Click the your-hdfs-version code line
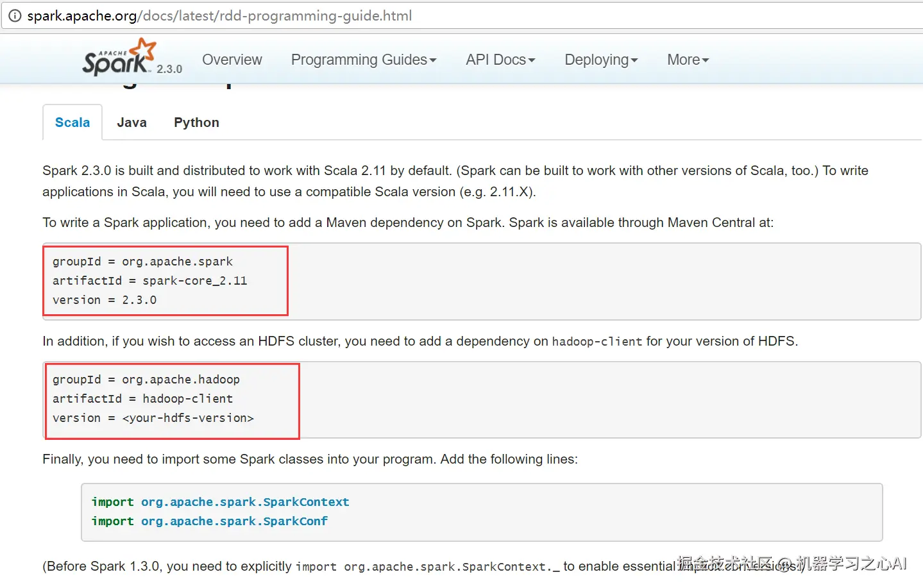This screenshot has height=588, width=923. (x=153, y=418)
